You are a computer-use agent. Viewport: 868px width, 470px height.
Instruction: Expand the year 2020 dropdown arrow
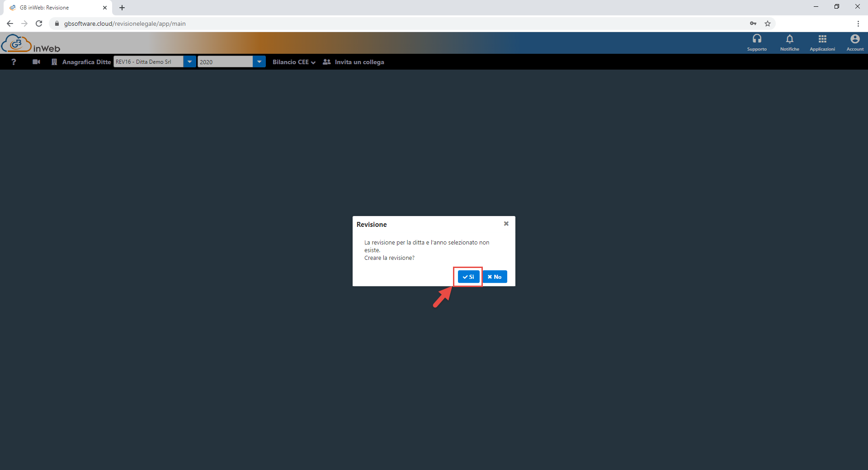259,62
